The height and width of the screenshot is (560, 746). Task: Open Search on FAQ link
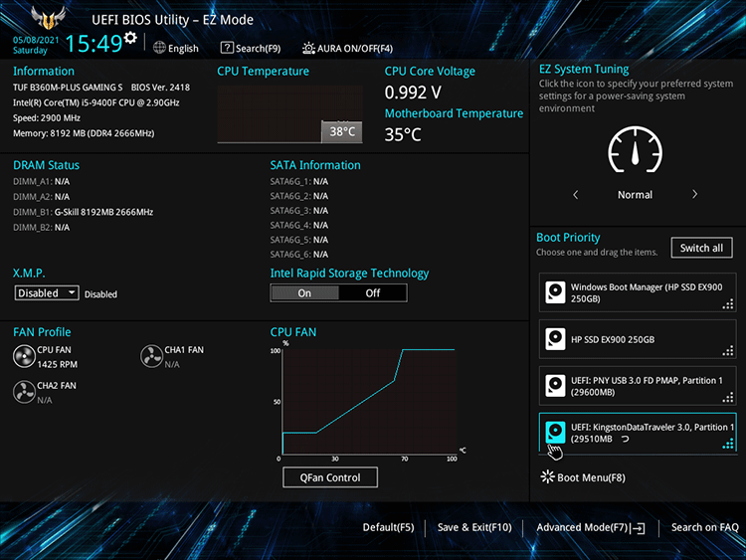click(704, 527)
